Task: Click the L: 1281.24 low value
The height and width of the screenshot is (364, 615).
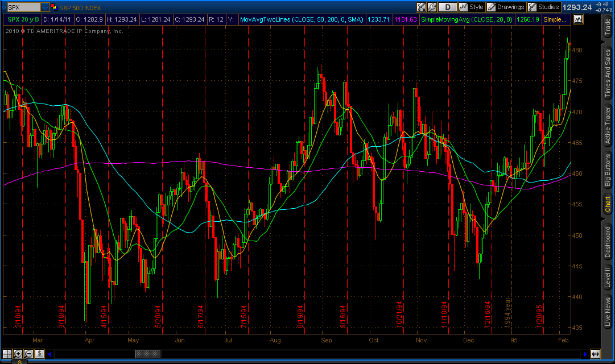Action: tap(156, 19)
